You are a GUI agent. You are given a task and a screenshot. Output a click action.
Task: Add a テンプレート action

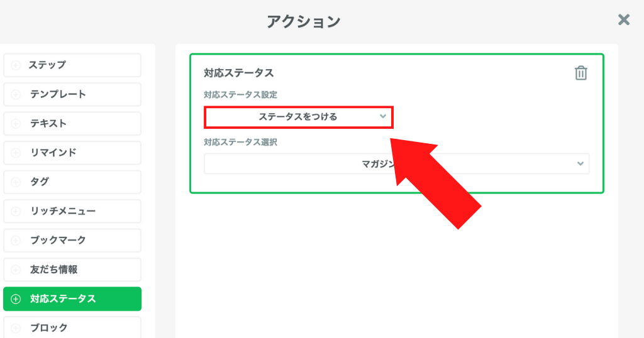click(72, 94)
